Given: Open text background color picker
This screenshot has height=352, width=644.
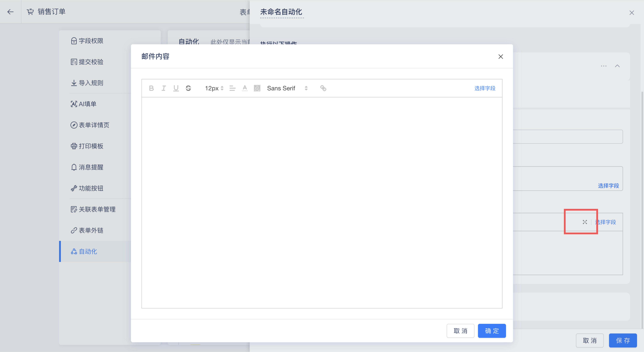Looking at the screenshot, I should (257, 88).
